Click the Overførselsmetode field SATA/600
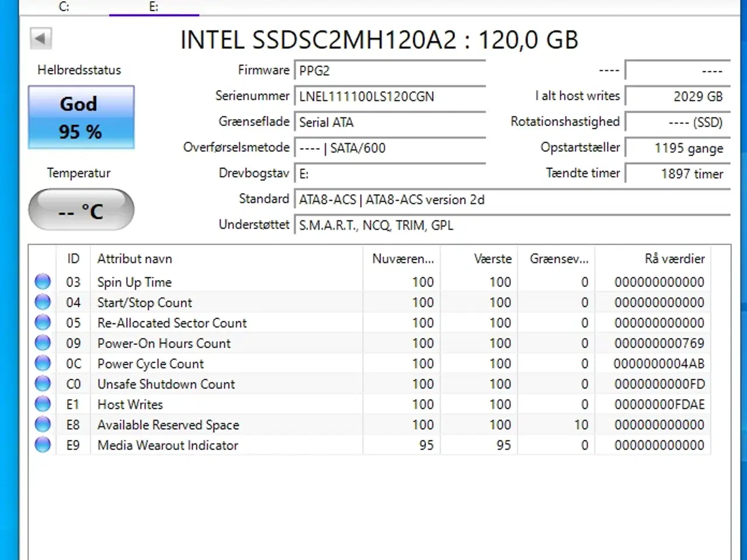This screenshot has height=560, width=747. (390, 148)
